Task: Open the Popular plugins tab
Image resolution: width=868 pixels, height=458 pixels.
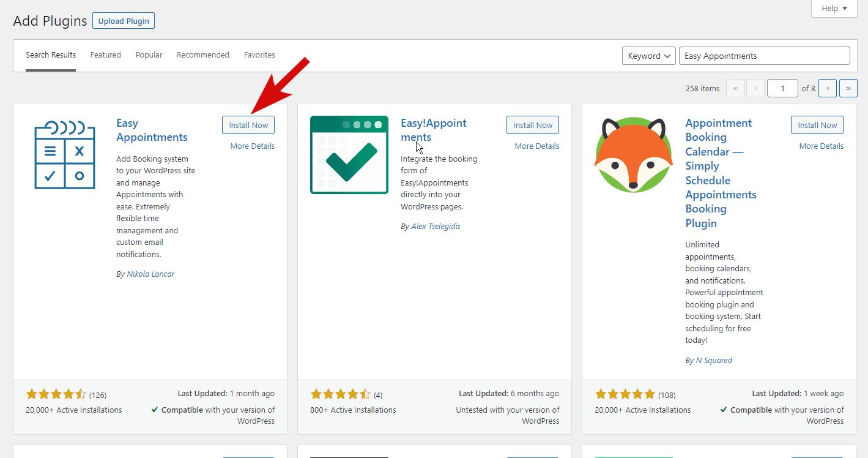Action: point(149,55)
